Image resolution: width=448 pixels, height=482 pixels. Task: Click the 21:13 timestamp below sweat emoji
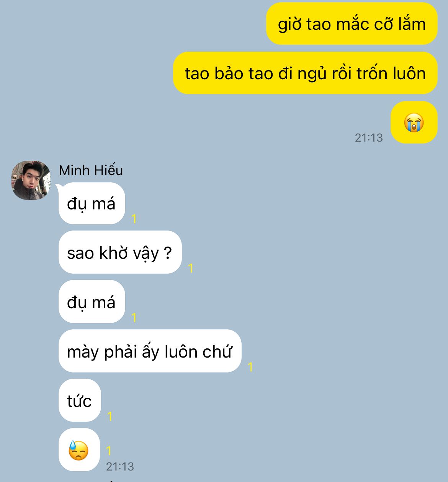click(x=120, y=466)
